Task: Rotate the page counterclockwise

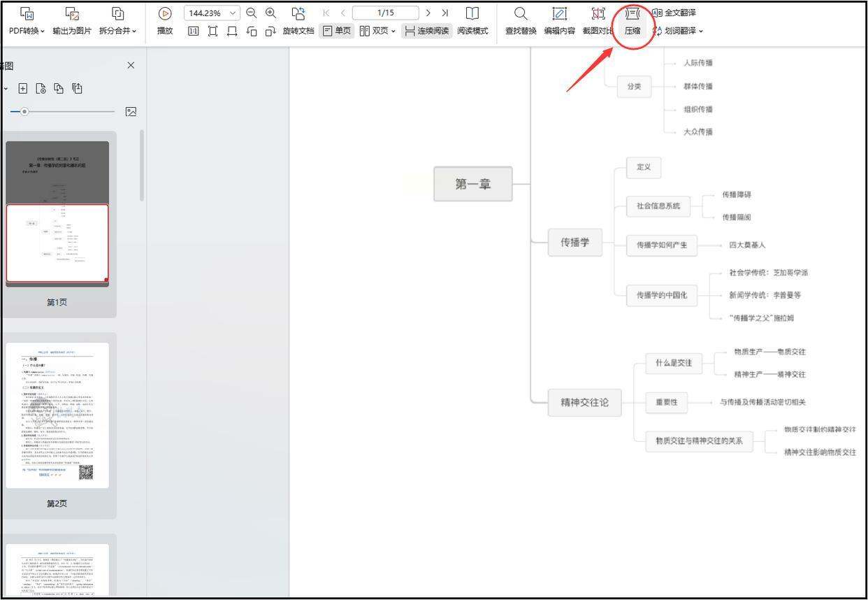Action: 252,31
